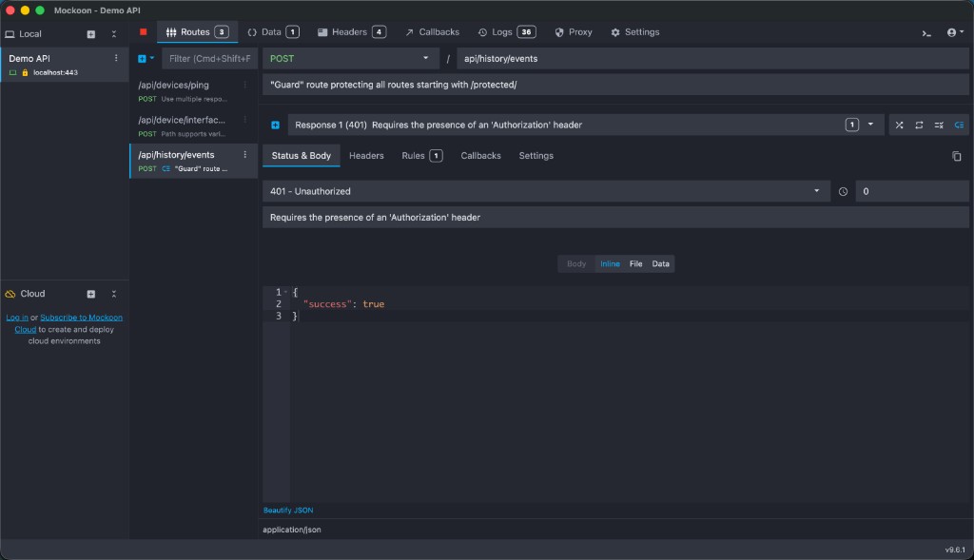Viewport: 974px width, 560px height.
Task: Click Beautify JSON
Action: point(288,510)
